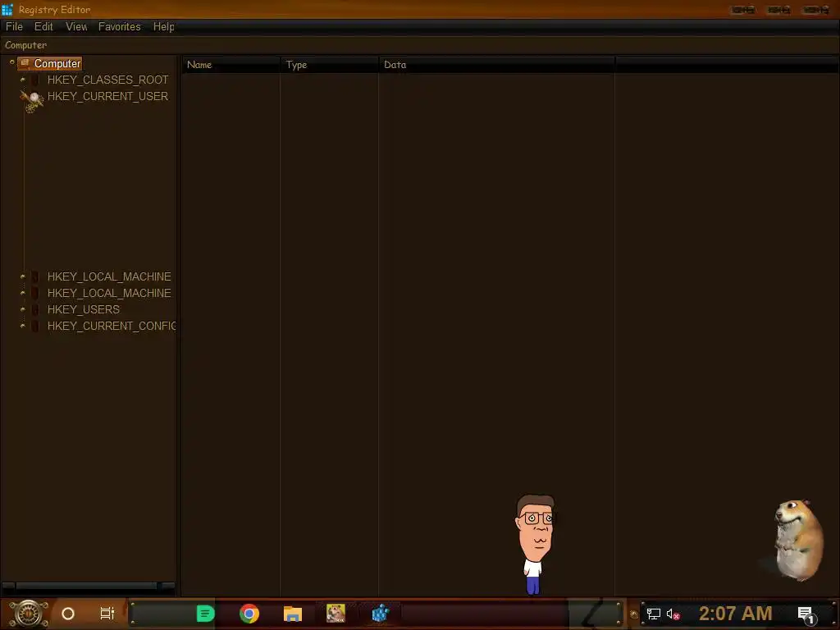Screen dimensions: 840x630
Task: Click the address bar showing Computer
Action: 420,46
